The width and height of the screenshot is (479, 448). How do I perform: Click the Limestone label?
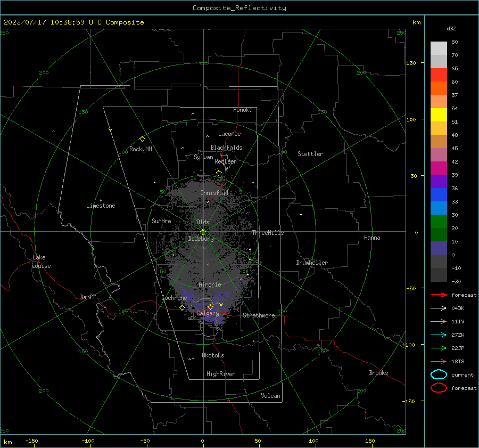101,206
